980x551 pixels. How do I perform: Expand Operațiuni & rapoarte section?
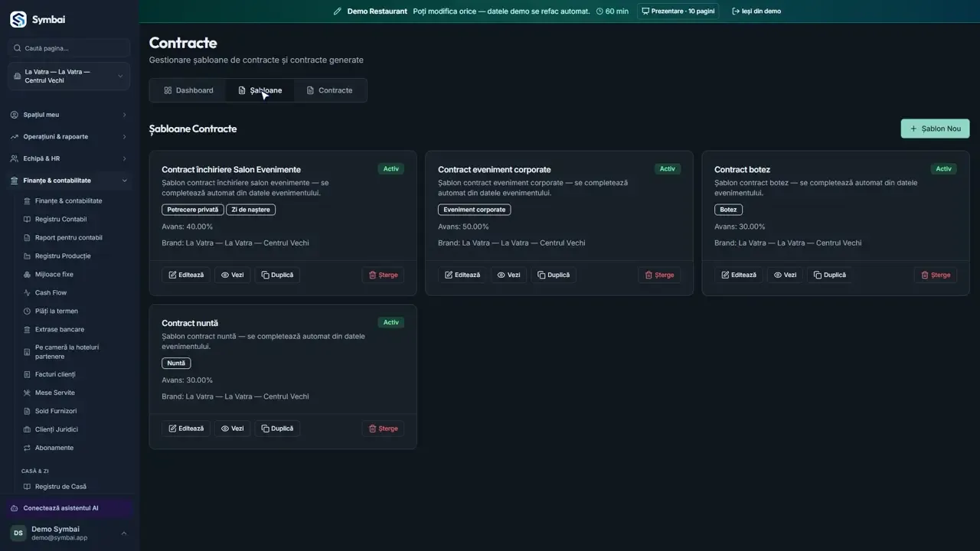(x=69, y=137)
